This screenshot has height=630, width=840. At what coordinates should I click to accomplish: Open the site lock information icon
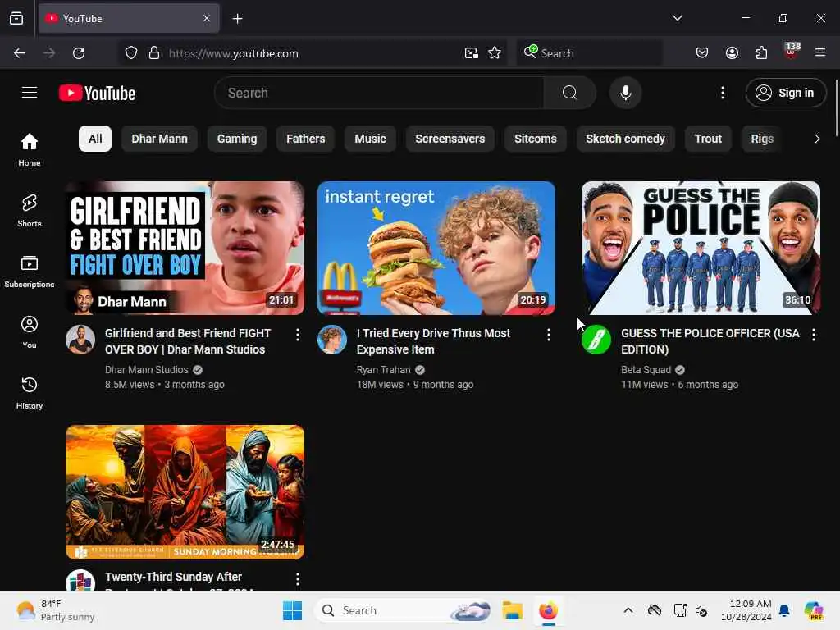[154, 53]
